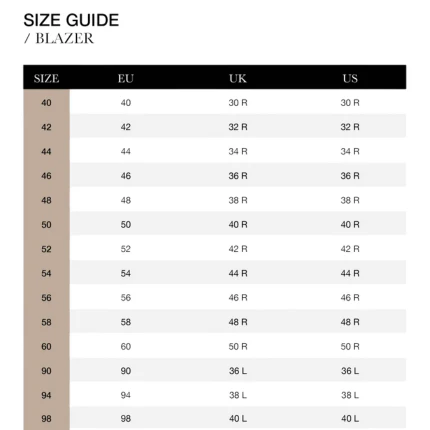Select the EU column header

click(x=126, y=78)
